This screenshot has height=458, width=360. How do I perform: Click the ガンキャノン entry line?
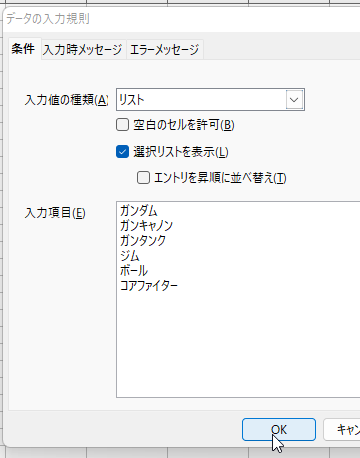(146, 226)
